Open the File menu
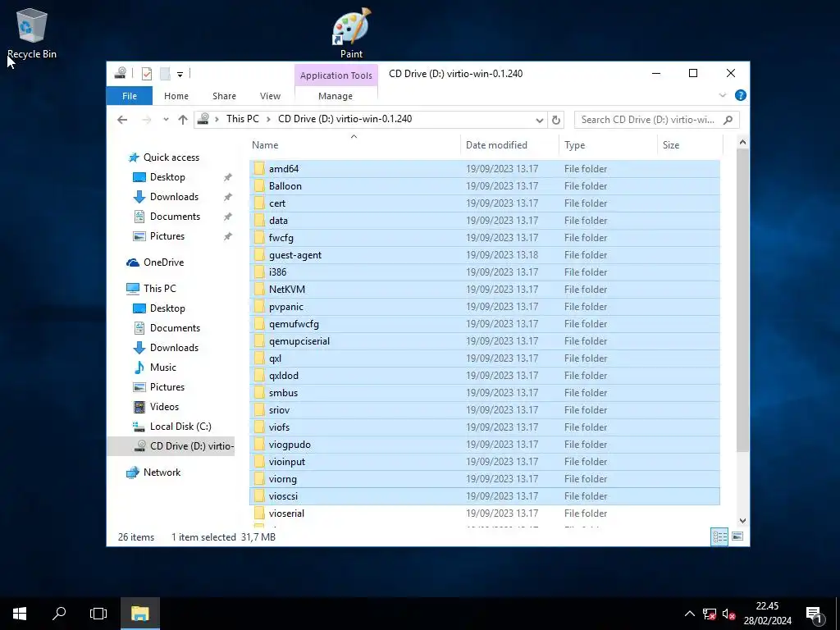 (x=130, y=96)
